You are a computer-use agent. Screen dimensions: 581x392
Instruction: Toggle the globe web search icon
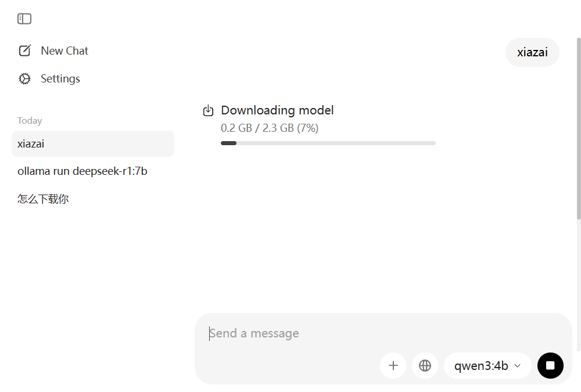(425, 366)
